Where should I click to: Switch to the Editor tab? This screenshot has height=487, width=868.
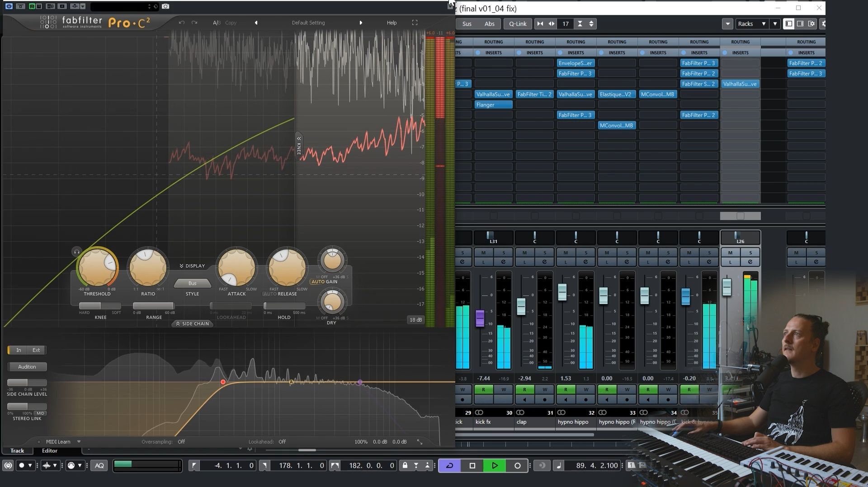pyautogui.click(x=50, y=451)
